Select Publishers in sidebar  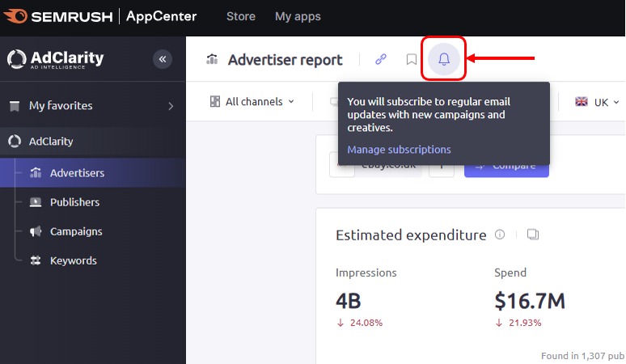pyautogui.click(x=74, y=202)
